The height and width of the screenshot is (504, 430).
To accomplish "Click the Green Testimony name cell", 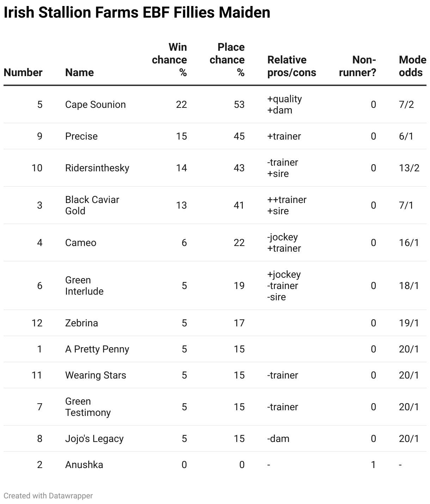I will click(88, 407).
